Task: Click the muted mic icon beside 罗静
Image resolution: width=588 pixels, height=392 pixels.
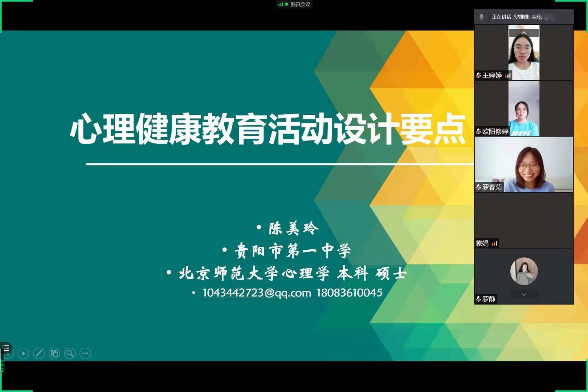Action: [x=478, y=299]
